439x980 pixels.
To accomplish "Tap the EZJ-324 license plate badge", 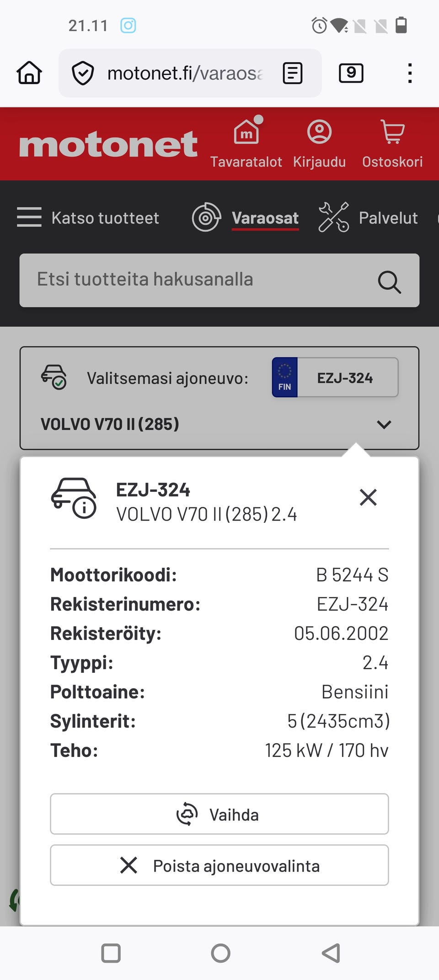I will click(335, 378).
